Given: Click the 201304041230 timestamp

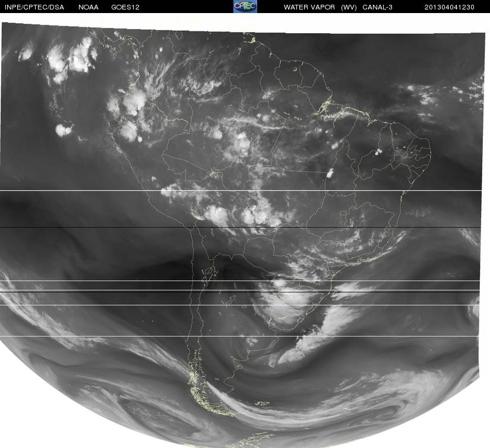Looking at the screenshot, I should 450,7.
